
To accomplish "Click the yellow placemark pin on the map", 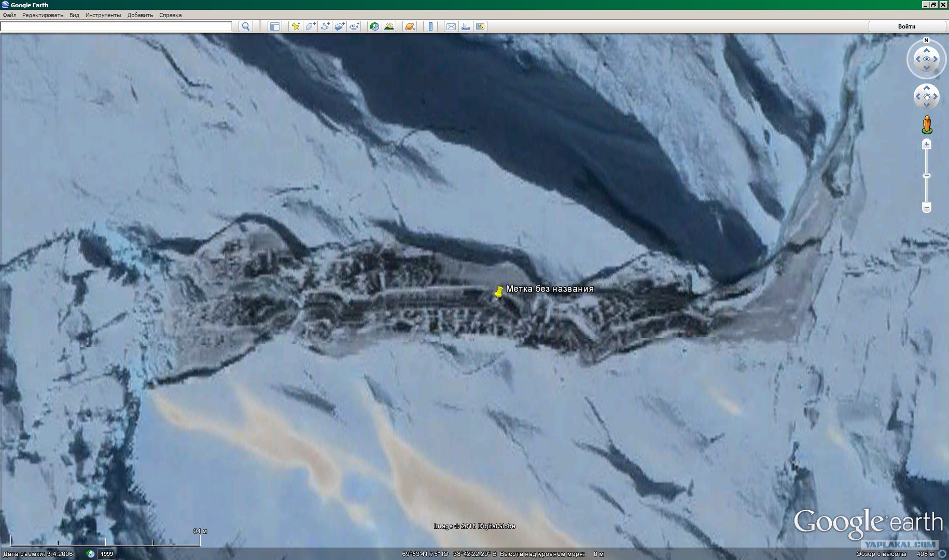I will point(499,292).
